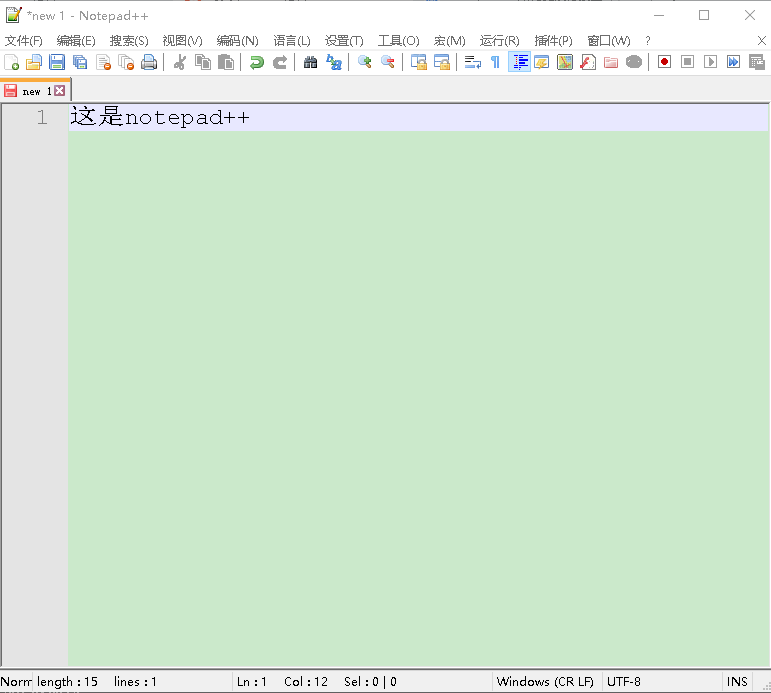
Task: Click Windows (CR LF) line ending status
Action: [x=546, y=682]
